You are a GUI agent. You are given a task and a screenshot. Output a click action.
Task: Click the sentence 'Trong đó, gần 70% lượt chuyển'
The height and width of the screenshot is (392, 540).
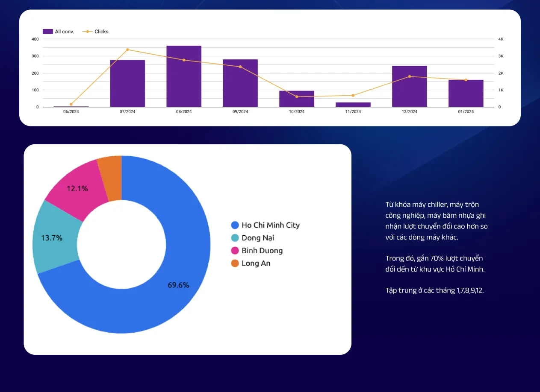coord(434,258)
